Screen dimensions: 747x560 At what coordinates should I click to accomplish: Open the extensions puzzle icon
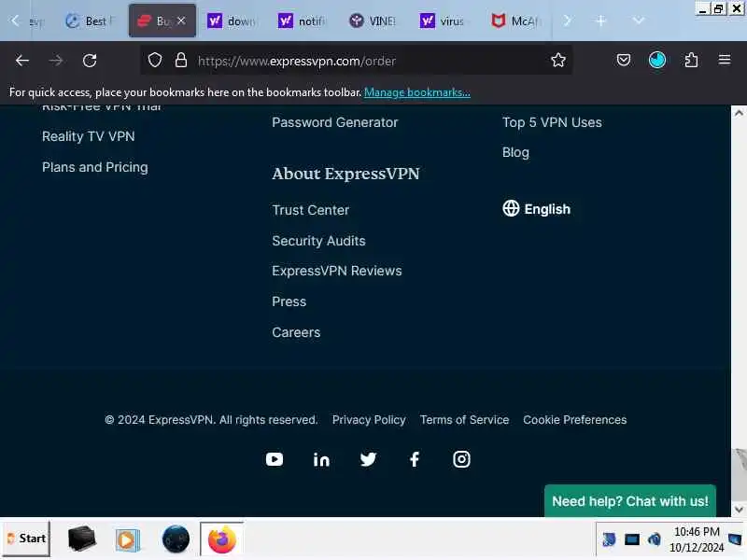pyautogui.click(x=691, y=60)
